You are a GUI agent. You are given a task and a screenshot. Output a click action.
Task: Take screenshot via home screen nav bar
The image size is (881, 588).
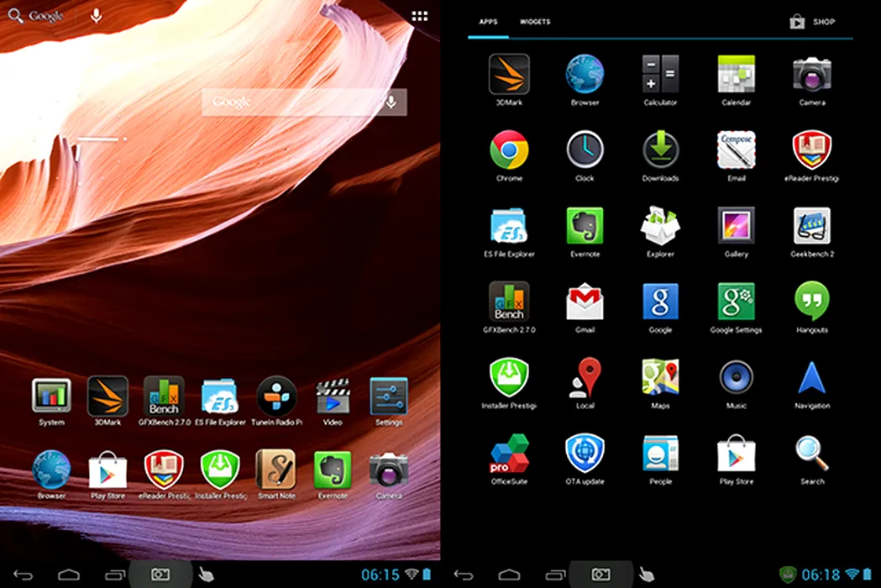coord(160,574)
